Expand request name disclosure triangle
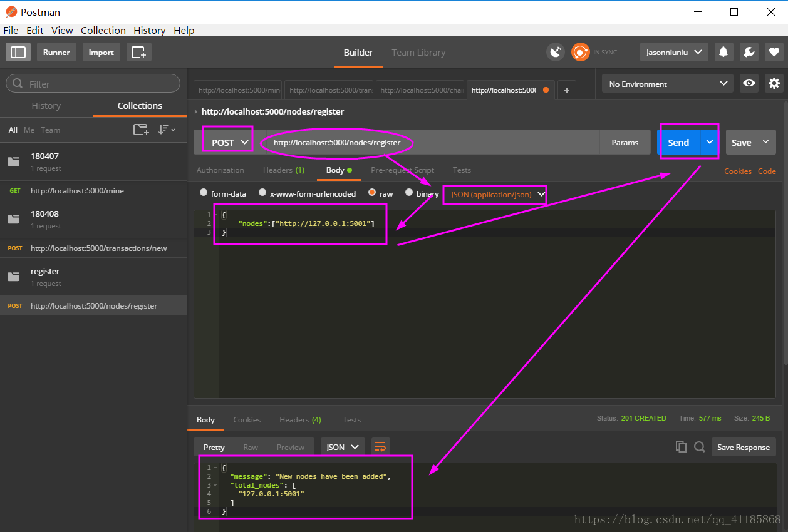Screen dimensions: 788x532 (x=196, y=111)
